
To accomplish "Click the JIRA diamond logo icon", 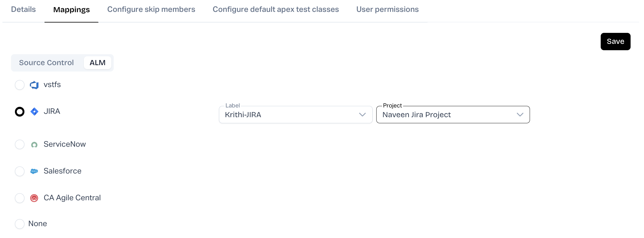I will pyautogui.click(x=34, y=112).
